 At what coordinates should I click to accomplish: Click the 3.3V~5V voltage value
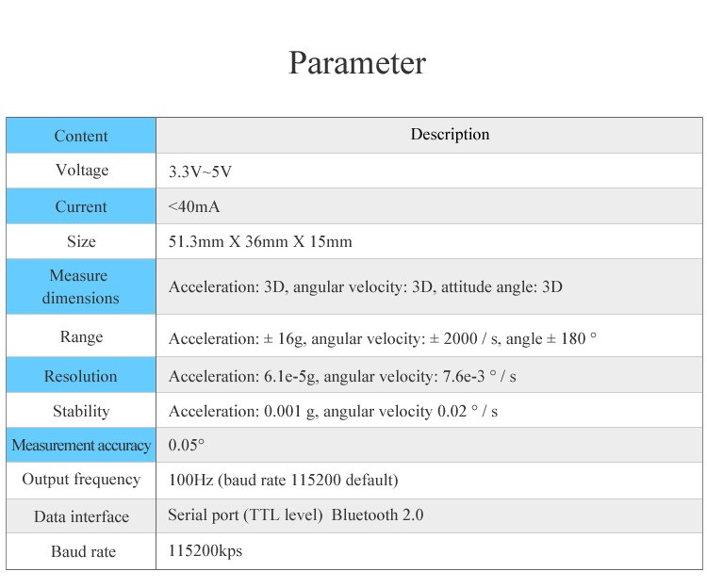pos(200,171)
